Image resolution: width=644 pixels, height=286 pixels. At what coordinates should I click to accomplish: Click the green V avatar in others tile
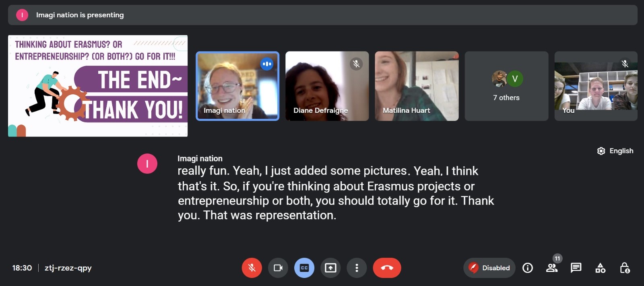(515, 79)
